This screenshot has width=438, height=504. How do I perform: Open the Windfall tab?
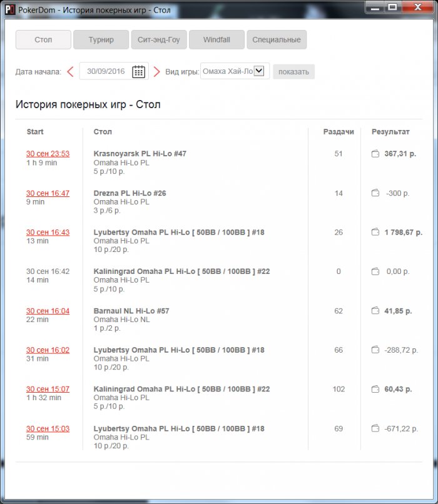coord(216,39)
